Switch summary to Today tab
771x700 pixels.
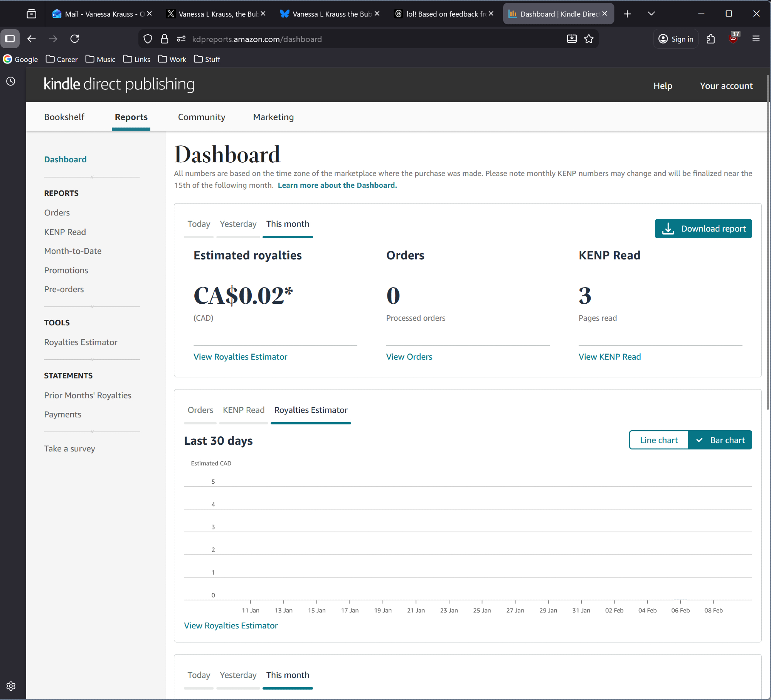pyautogui.click(x=199, y=224)
